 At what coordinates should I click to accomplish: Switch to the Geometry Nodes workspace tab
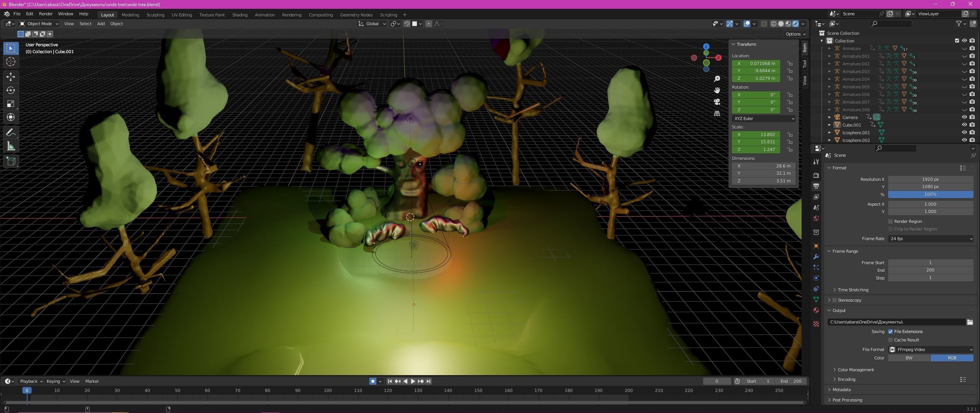tap(356, 15)
